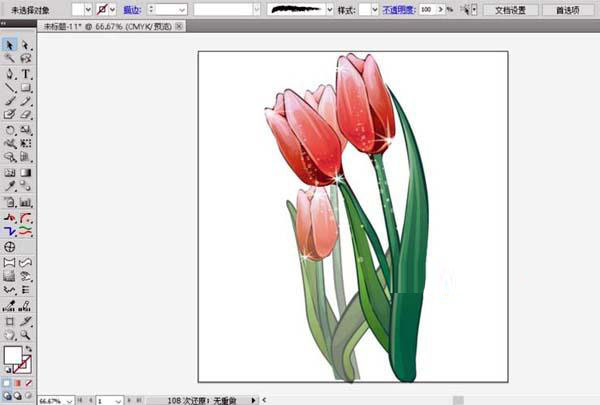Select the Gradient tool

point(26,173)
